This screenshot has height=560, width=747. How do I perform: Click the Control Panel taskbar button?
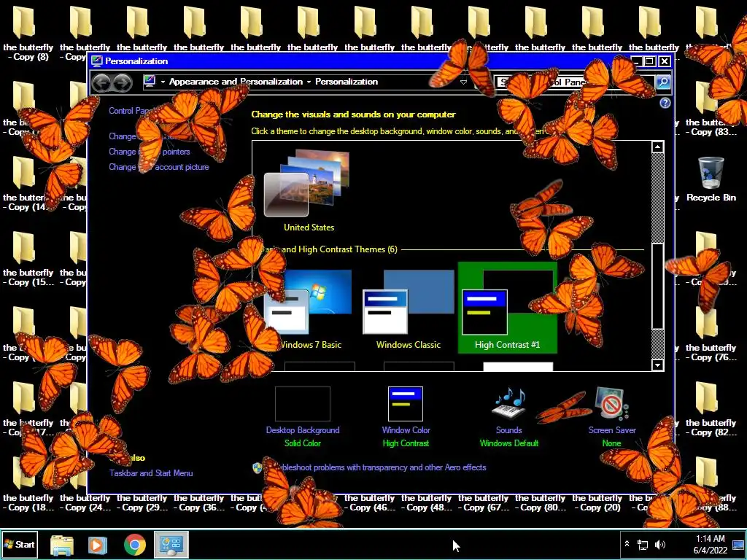(171, 544)
